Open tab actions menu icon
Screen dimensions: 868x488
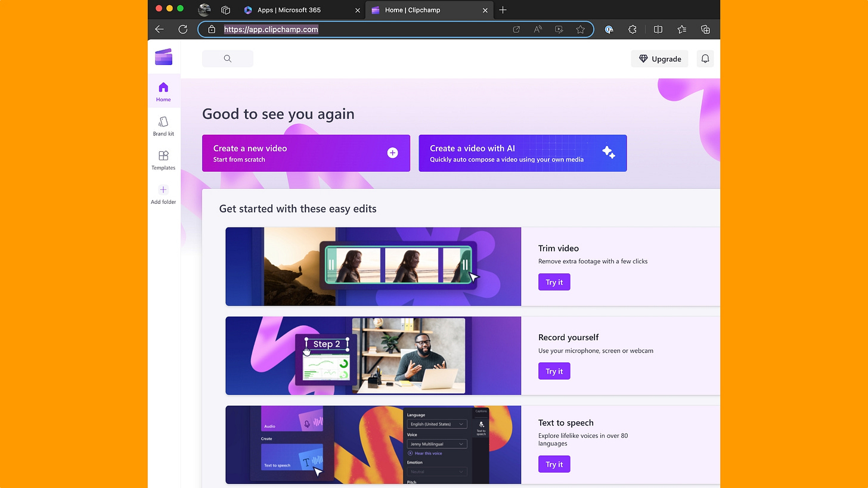click(226, 10)
